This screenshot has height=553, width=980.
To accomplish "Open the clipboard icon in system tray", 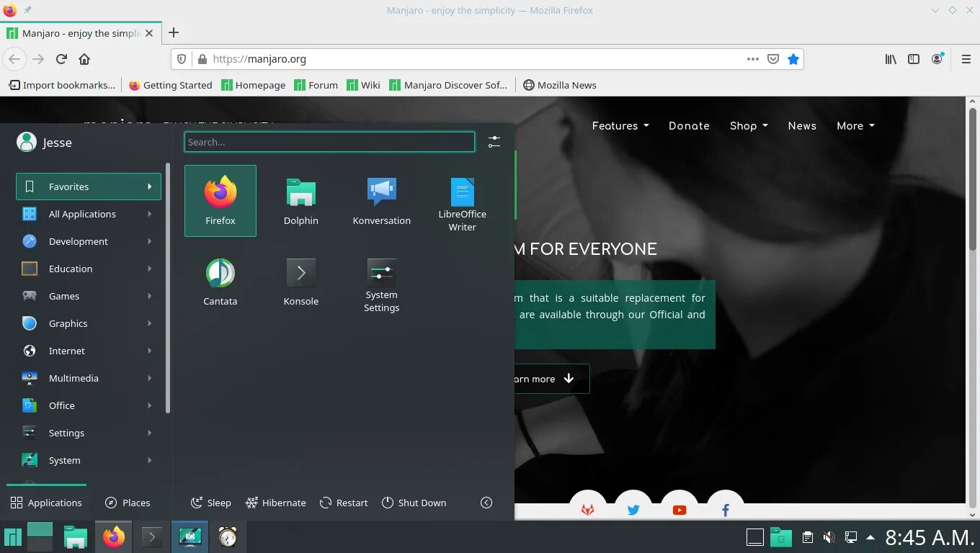I will (808, 537).
